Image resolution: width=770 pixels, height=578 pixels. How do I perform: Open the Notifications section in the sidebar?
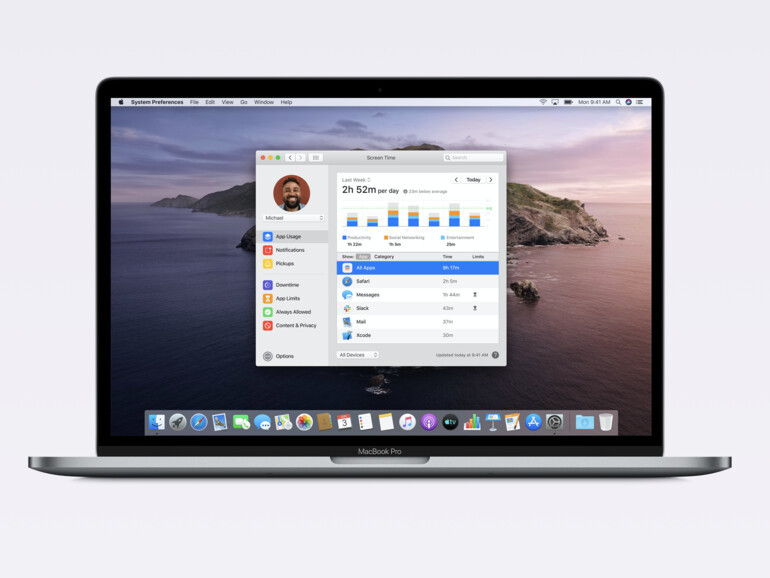tap(292, 250)
